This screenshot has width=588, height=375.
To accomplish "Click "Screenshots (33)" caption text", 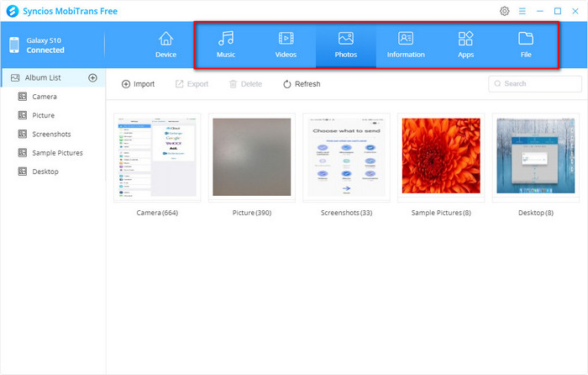I will click(x=346, y=213).
